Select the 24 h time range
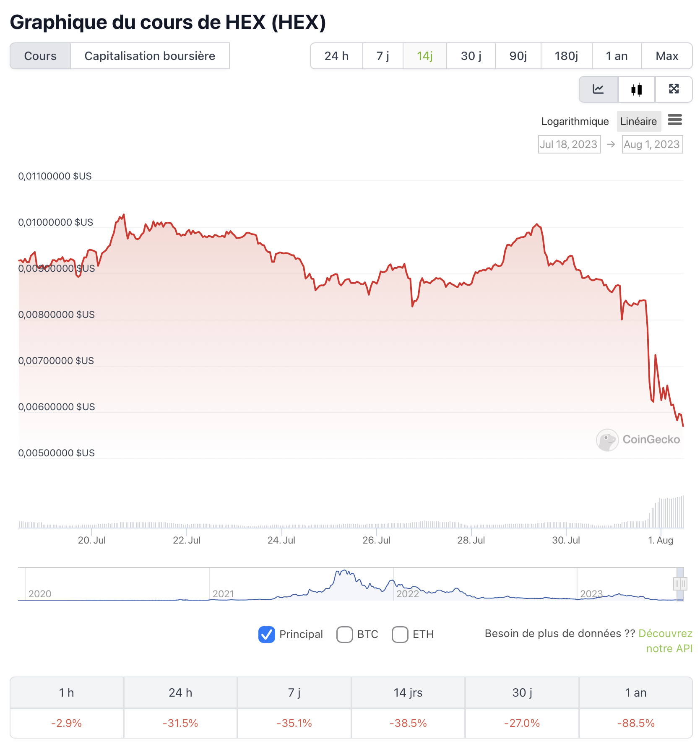700x752 pixels. coord(336,56)
